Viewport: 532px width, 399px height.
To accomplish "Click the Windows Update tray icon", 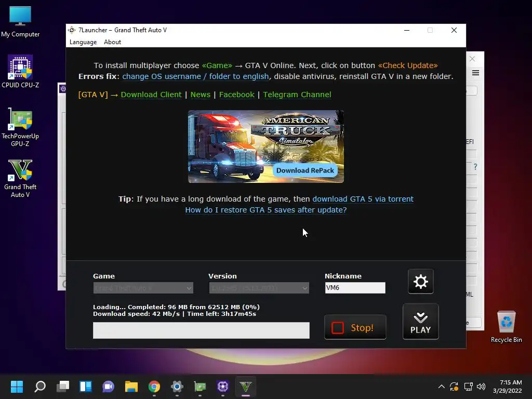I will click(x=454, y=387).
